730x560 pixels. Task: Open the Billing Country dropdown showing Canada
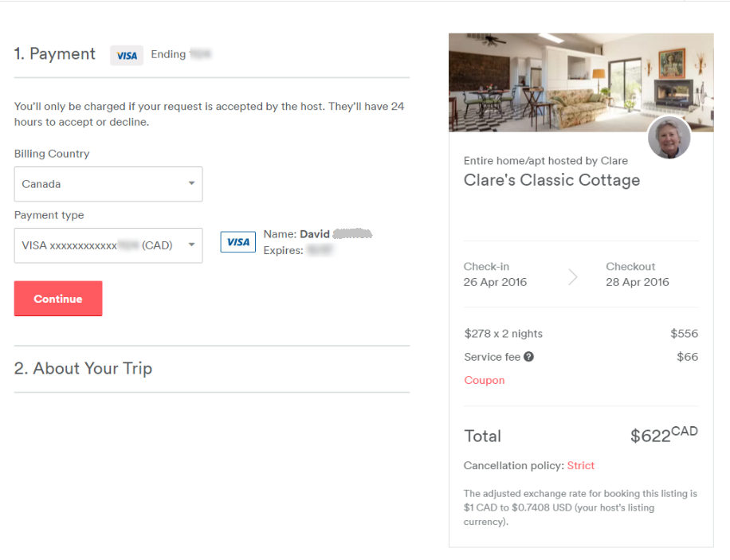pos(108,184)
